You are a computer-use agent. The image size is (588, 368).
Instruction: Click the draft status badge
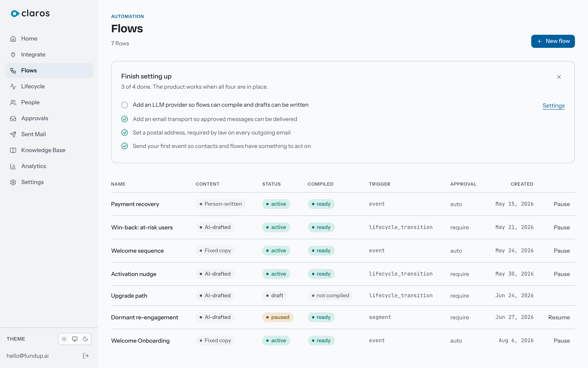pyautogui.click(x=275, y=296)
